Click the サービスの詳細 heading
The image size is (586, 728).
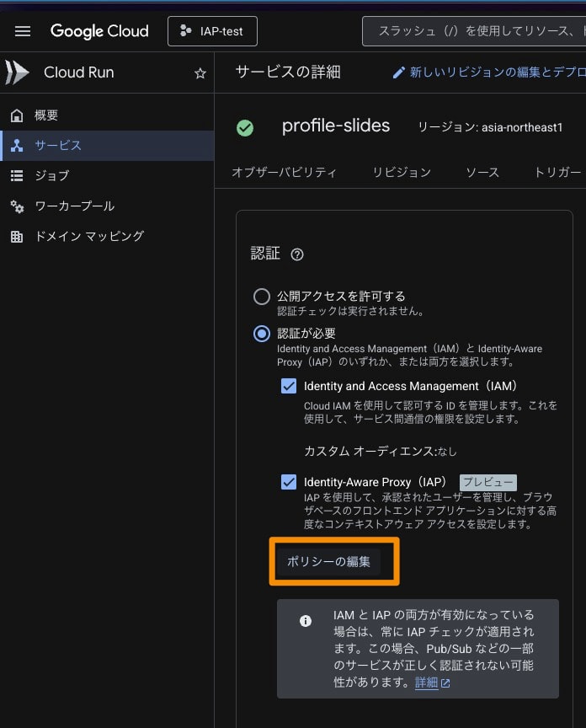click(x=288, y=72)
